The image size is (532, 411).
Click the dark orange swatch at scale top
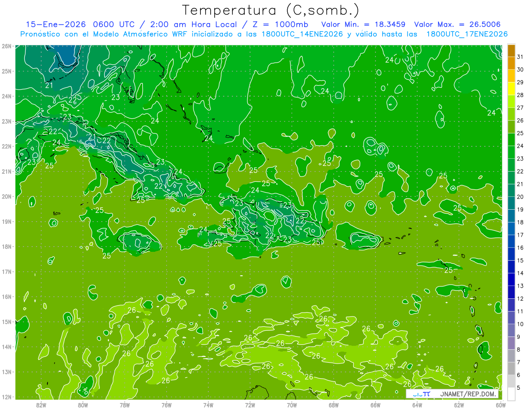[511, 51]
